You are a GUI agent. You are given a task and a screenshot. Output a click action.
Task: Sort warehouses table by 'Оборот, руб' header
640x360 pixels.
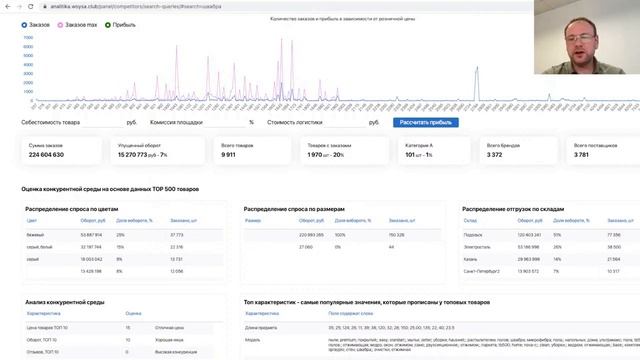[x=530, y=221]
